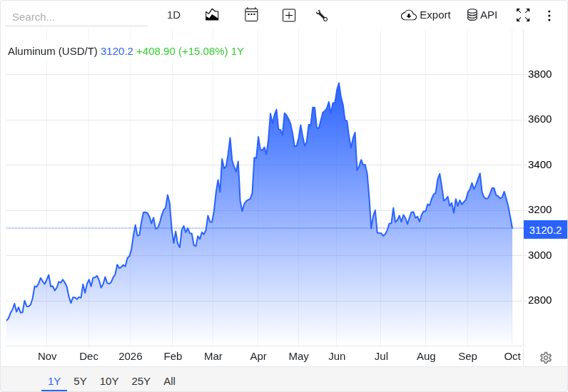Open the three-dot more options menu

click(x=549, y=16)
